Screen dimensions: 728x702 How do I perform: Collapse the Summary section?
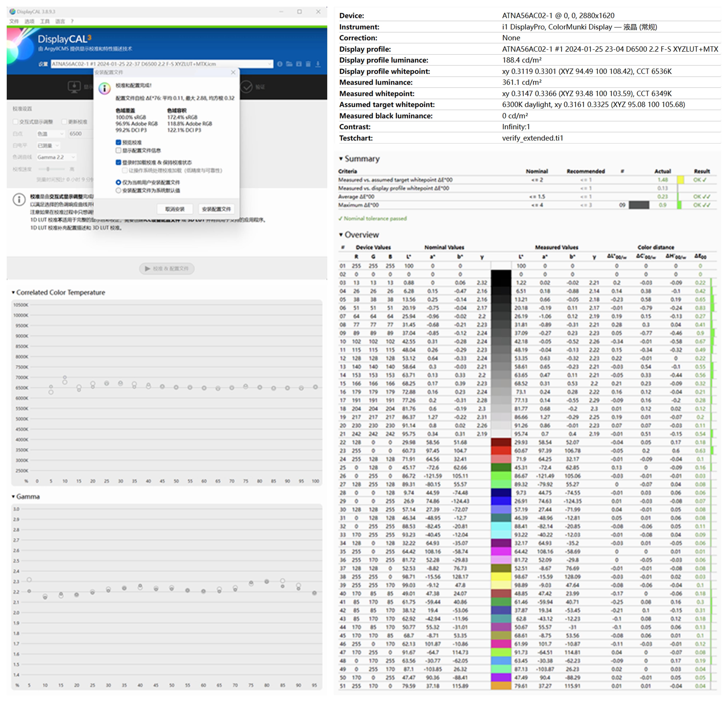click(341, 159)
